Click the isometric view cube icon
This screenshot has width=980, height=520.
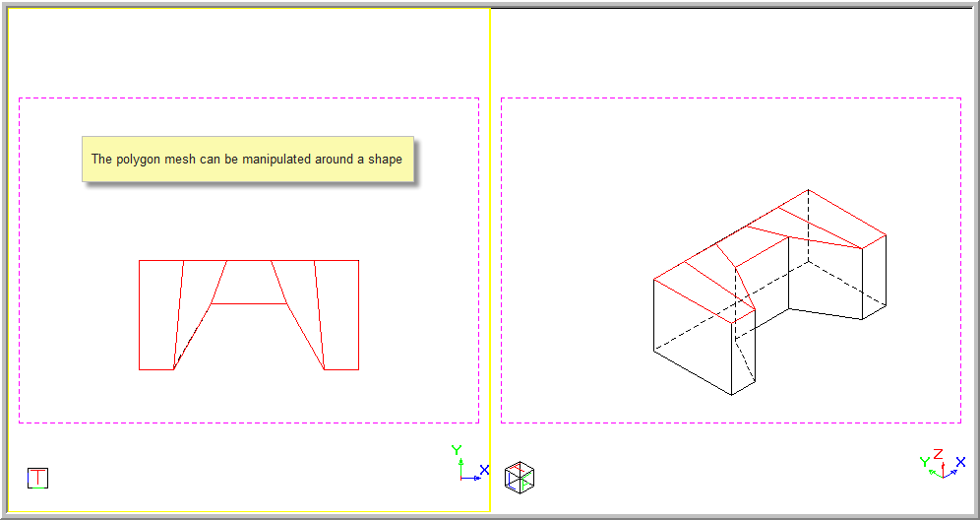(519, 477)
